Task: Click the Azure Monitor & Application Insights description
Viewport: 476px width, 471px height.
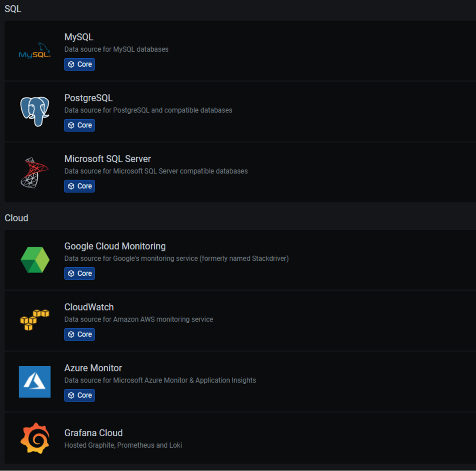Action: (160, 380)
